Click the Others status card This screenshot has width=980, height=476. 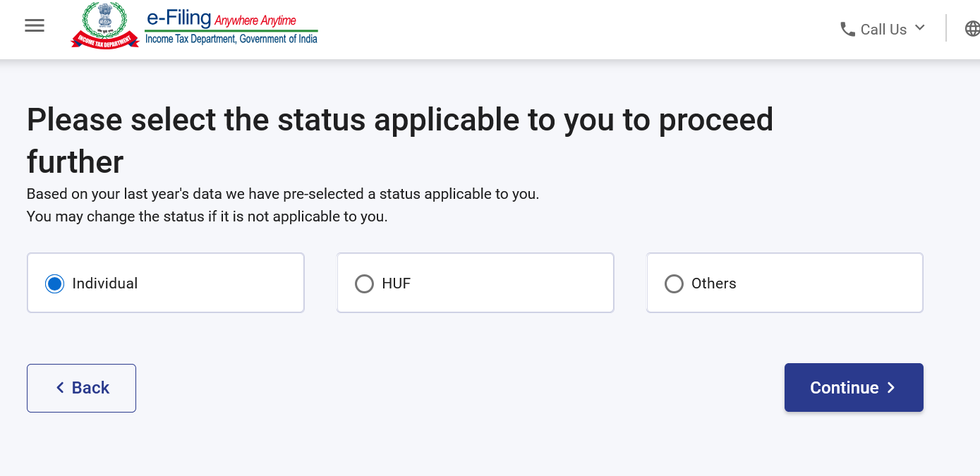point(785,283)
